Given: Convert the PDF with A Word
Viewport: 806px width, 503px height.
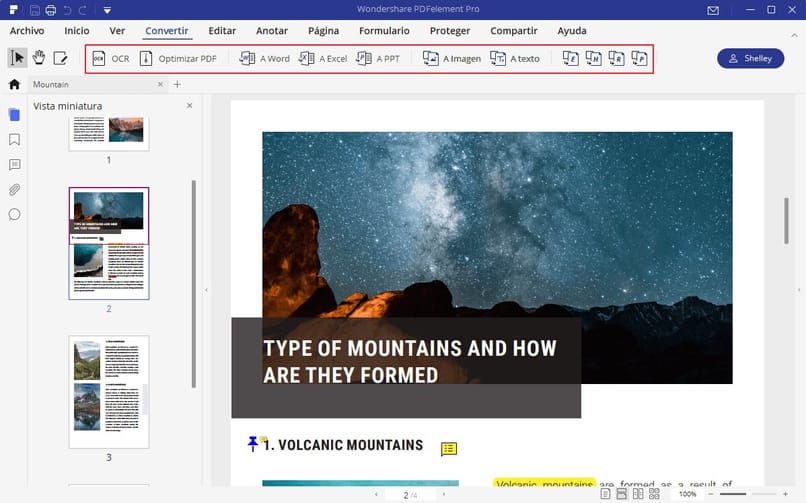Looking at the screenshot, I should pos(264,59).
